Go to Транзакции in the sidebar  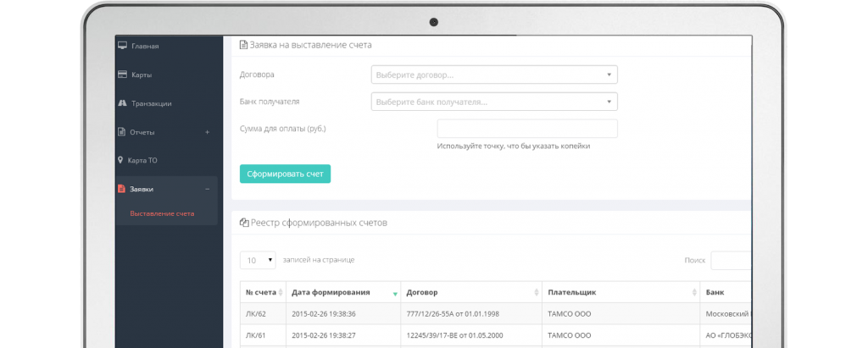[151, 103]
